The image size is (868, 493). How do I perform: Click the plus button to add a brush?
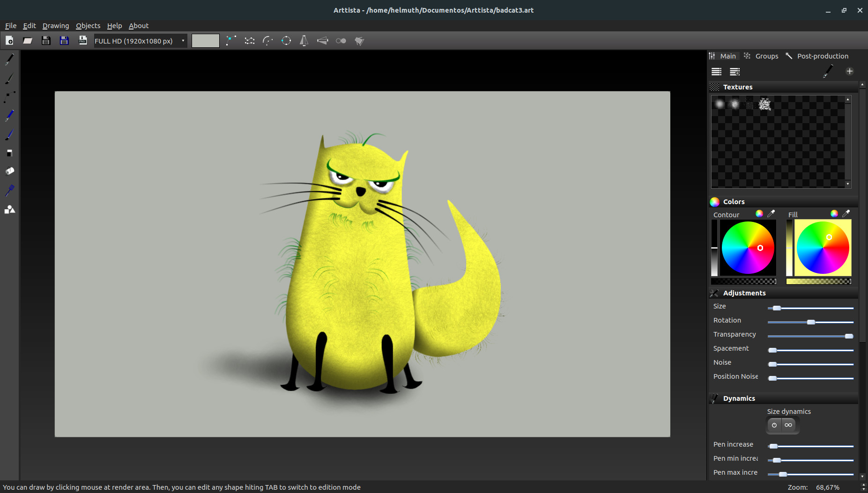pos(850,71)
